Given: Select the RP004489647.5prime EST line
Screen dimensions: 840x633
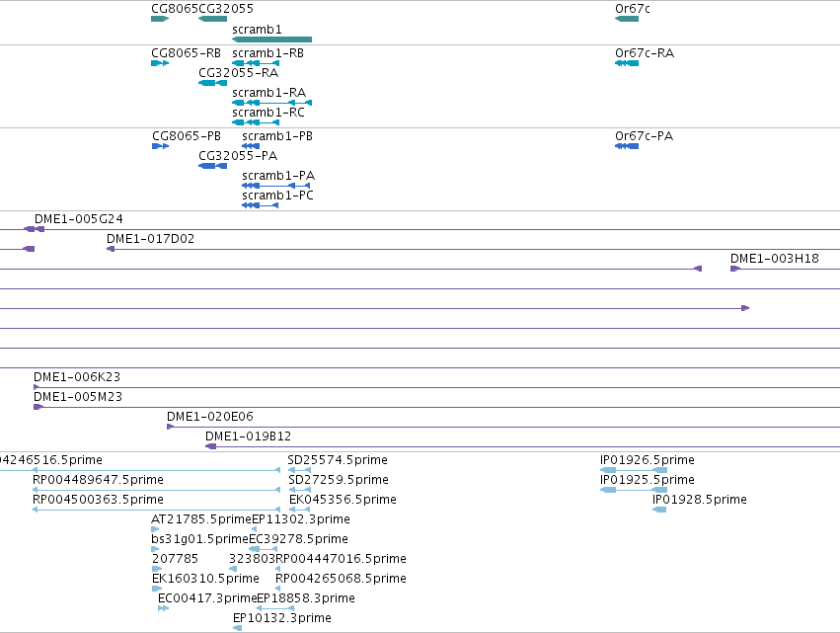Looking at the screenshot, I should [156, 491].
